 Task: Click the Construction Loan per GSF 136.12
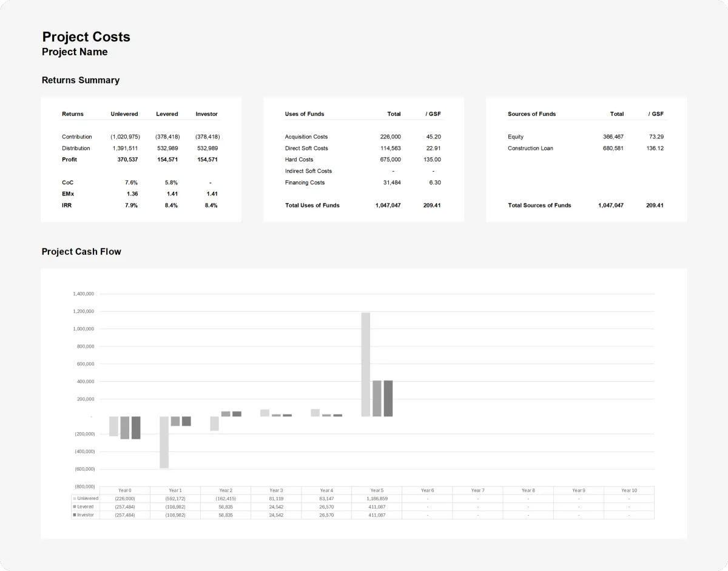click(655, 148)
